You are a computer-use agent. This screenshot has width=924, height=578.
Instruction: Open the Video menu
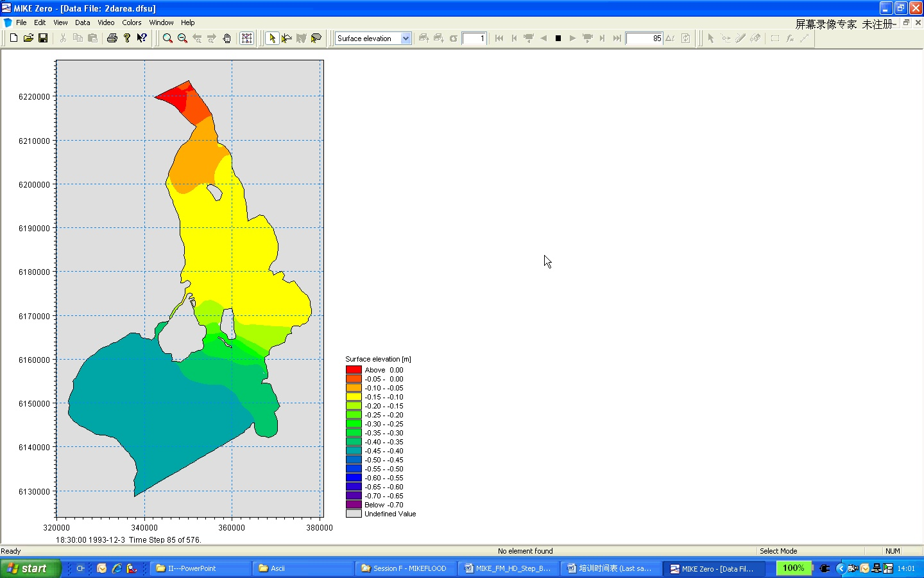[106, 22]
